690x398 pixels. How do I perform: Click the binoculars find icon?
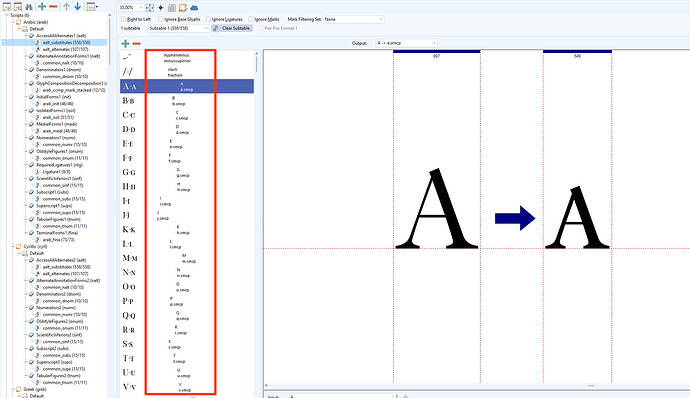29,7
